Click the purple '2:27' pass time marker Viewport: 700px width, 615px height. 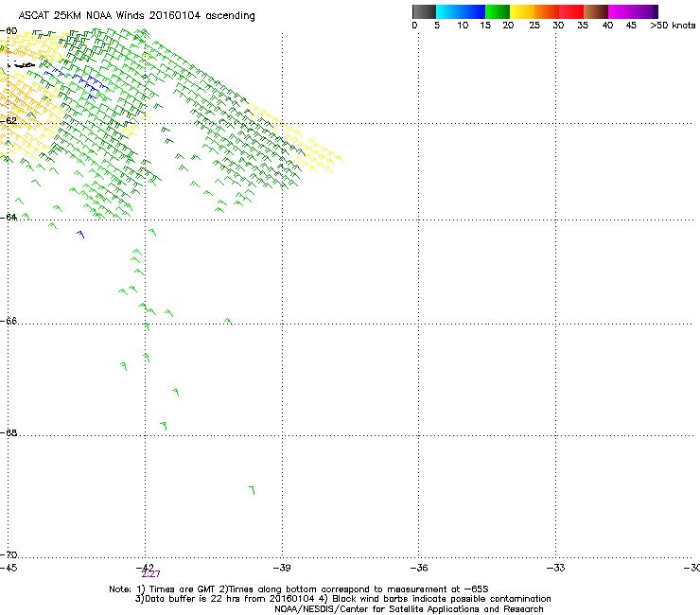[x=150, y=574]
